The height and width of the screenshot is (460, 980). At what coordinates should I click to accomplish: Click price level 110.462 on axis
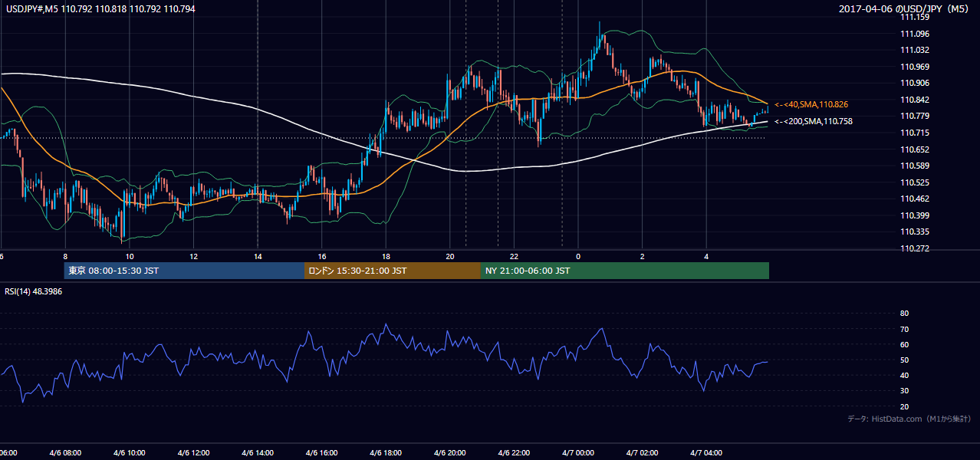(915, 199)
